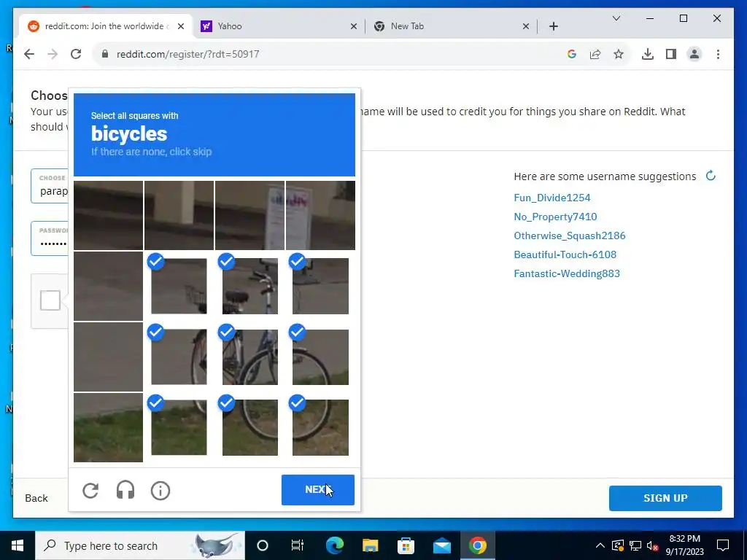
Task: Go forward with browser forward arrow
Action: pyautogui.click(x=53, y=54)
